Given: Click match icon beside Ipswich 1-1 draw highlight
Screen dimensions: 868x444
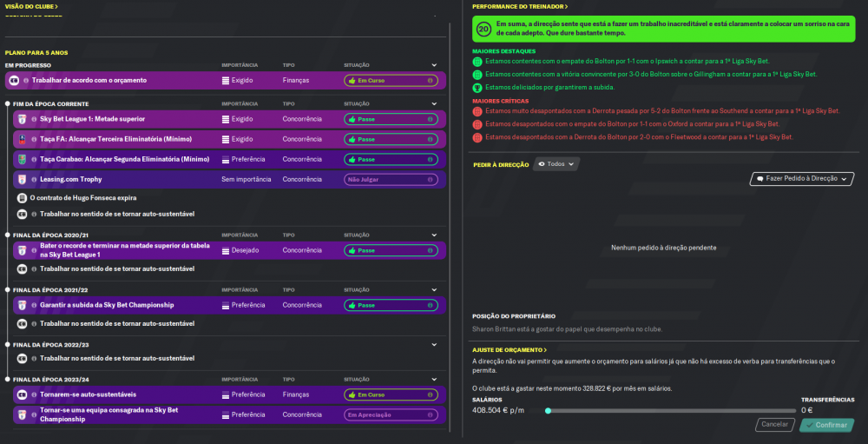Looking at the screenshot, I should (x=477, y=62).
